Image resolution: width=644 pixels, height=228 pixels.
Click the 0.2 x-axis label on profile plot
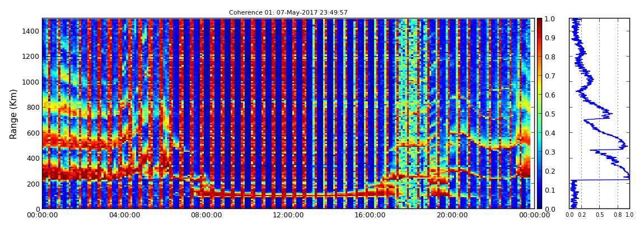point(582,215)
